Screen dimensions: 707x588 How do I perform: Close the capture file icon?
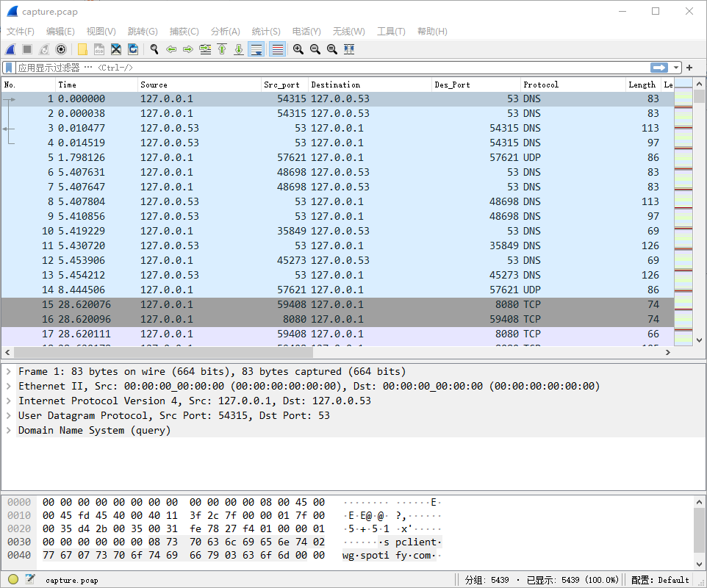pyautogui.click(x=116, y=49)
